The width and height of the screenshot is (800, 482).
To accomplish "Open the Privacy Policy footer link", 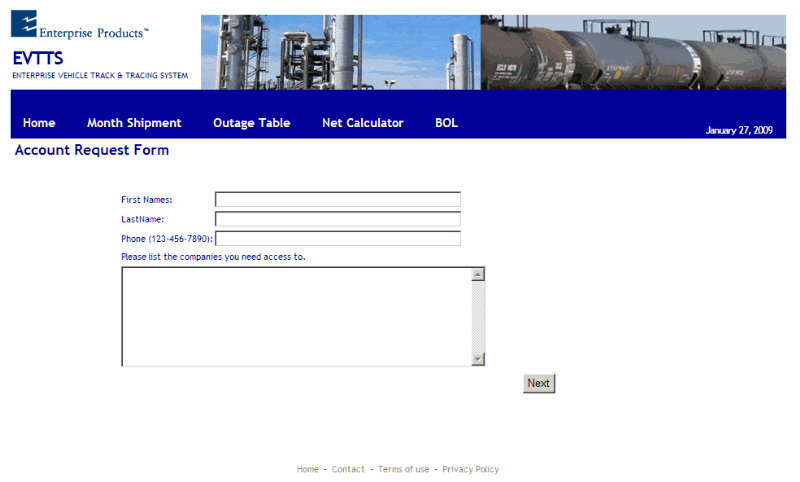I will point(470,470).
